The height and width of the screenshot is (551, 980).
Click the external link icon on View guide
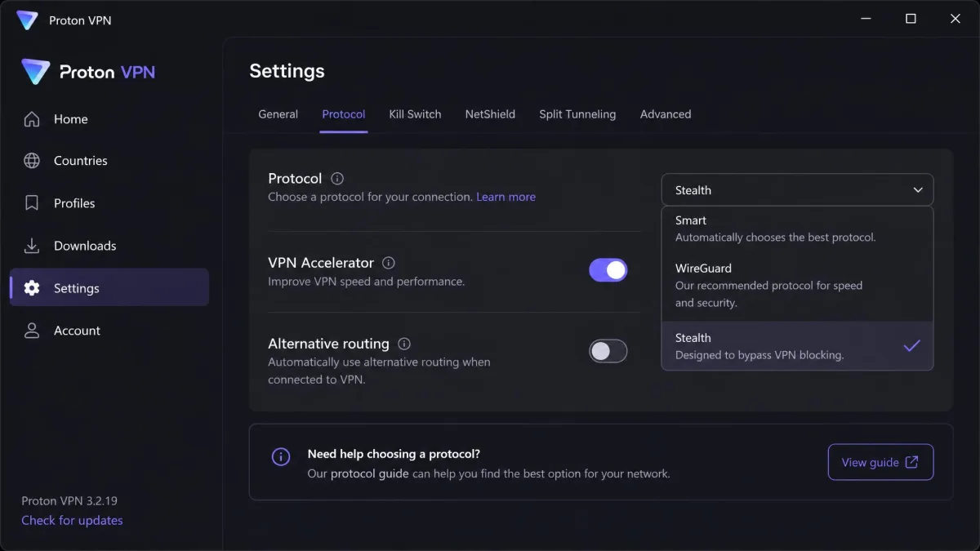pos(912,462)
